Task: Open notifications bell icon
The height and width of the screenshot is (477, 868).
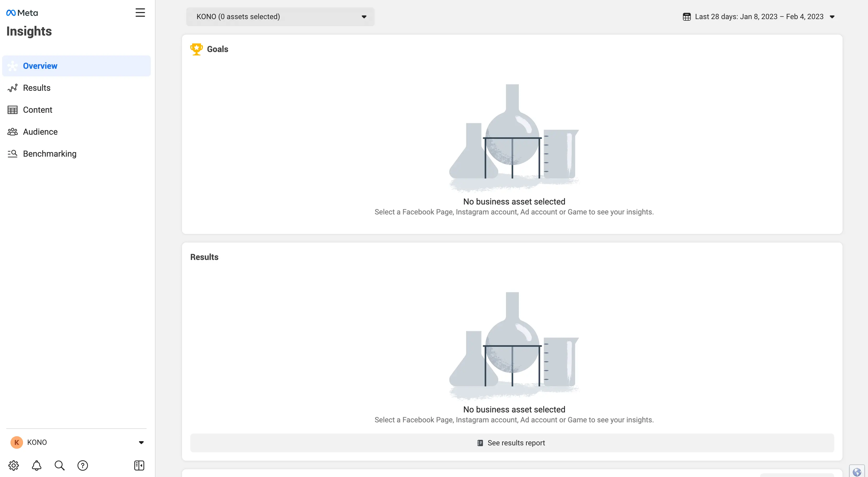Action: pos(36,465)
